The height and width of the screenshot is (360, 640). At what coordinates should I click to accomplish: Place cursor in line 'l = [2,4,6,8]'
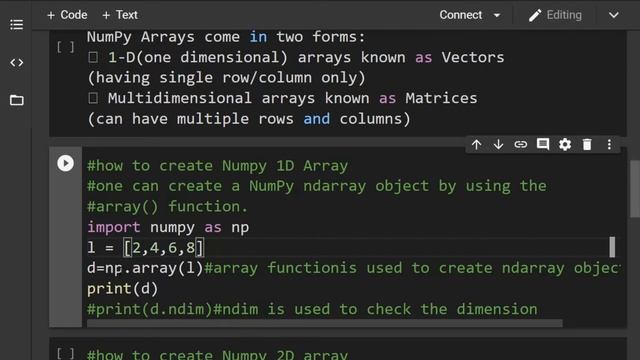click(x=145, y=248)
